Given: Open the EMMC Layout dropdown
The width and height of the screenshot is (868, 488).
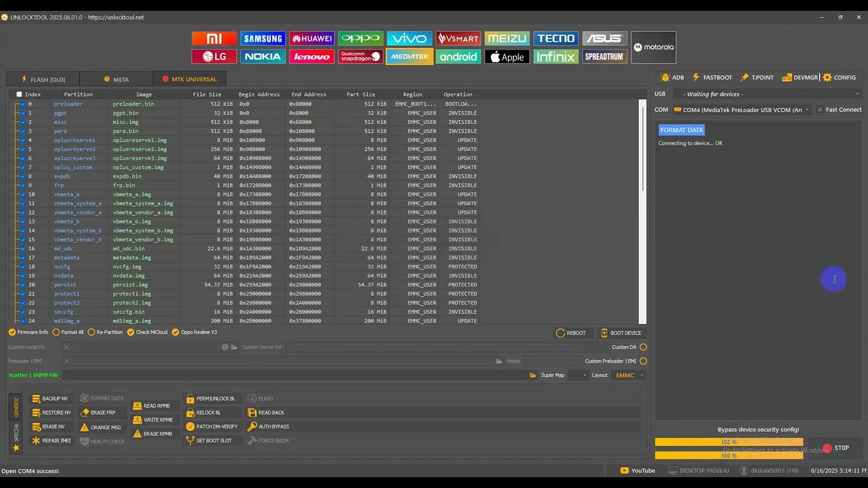Looking at the screenshot, I should pyautogui.click(x=629, y=375).
